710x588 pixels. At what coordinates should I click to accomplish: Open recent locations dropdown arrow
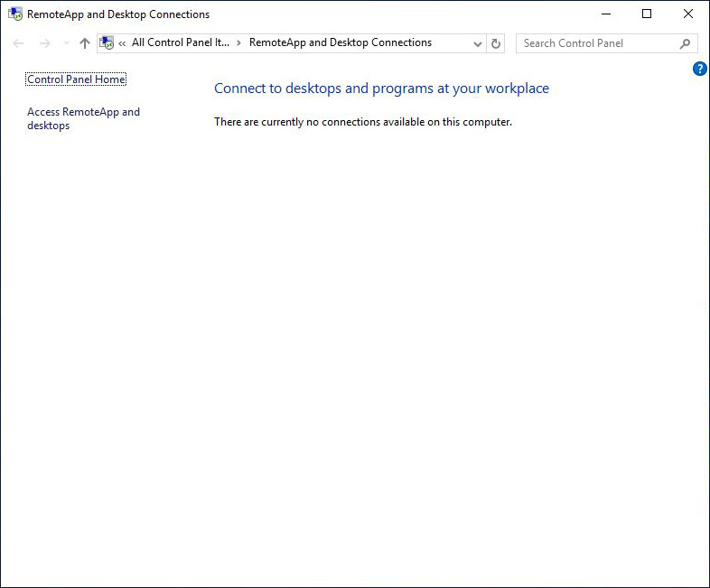pos(66,43)
